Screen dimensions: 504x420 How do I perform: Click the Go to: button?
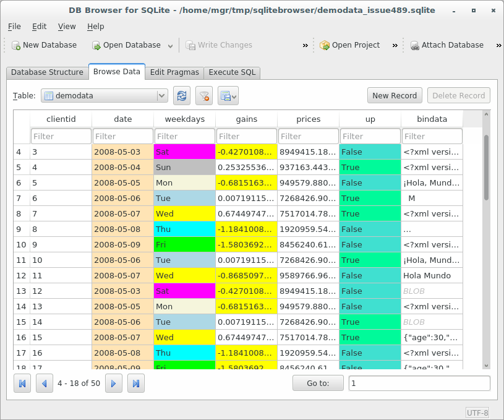(x=318, y=384)
